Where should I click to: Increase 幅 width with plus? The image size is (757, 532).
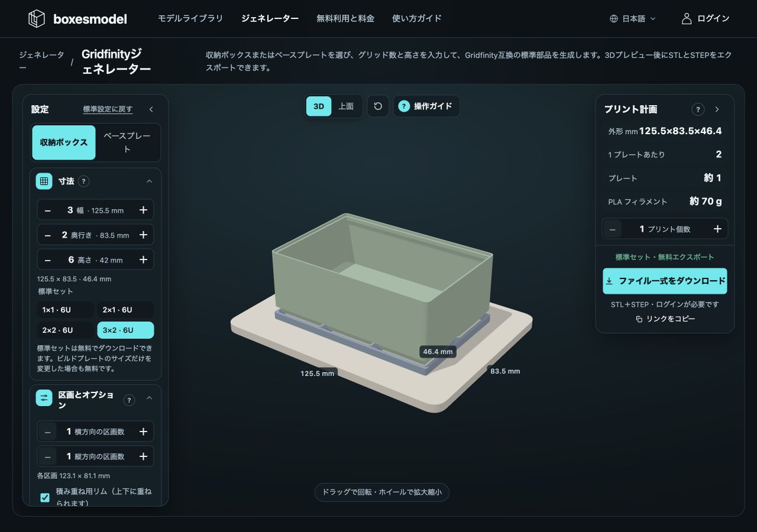pos(143,210)
